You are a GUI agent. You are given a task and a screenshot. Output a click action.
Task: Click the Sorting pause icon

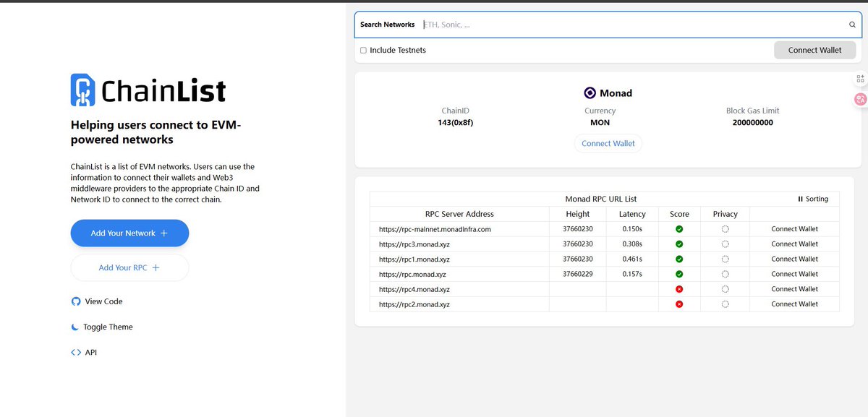point(800,199)
